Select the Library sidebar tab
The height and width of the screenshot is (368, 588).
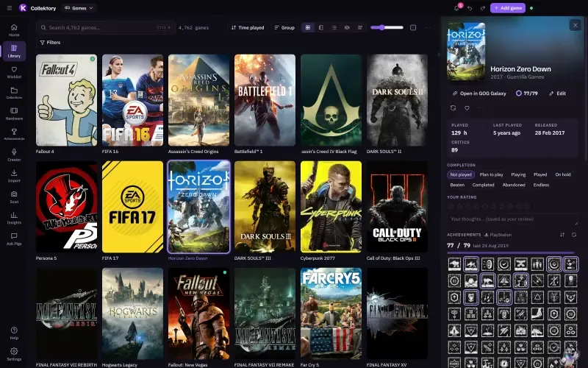(x=14, y=51)
